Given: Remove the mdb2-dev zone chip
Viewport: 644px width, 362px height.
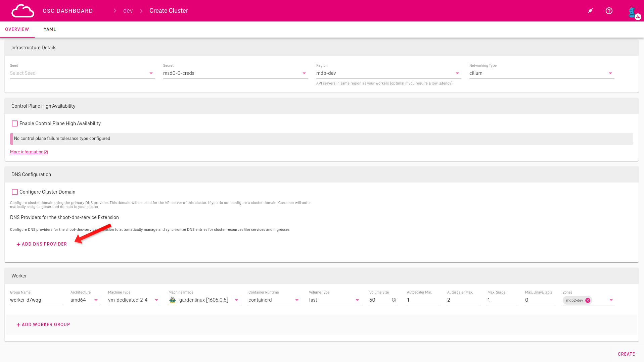Looking at the screenshot, I should pyautogui.click(x=588, y=300).
